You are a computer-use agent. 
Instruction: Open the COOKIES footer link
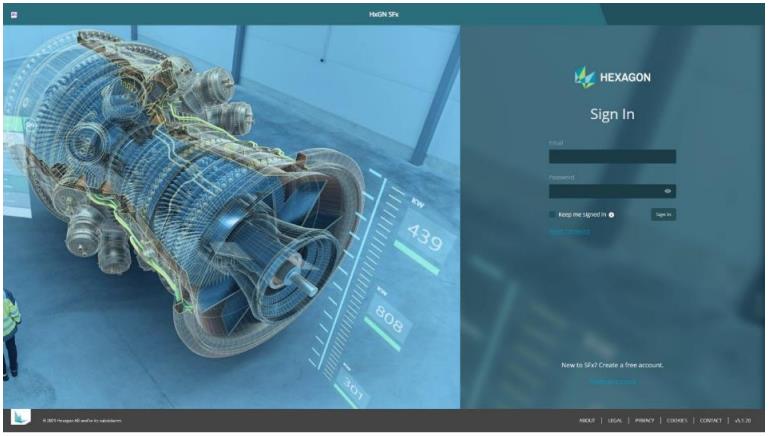point(677,421)
